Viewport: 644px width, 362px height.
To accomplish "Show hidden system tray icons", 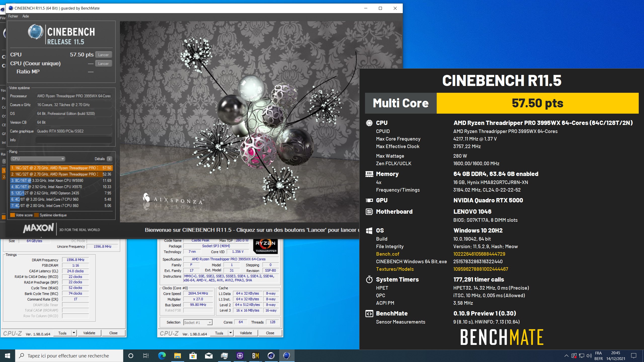I will click(566, 356).
